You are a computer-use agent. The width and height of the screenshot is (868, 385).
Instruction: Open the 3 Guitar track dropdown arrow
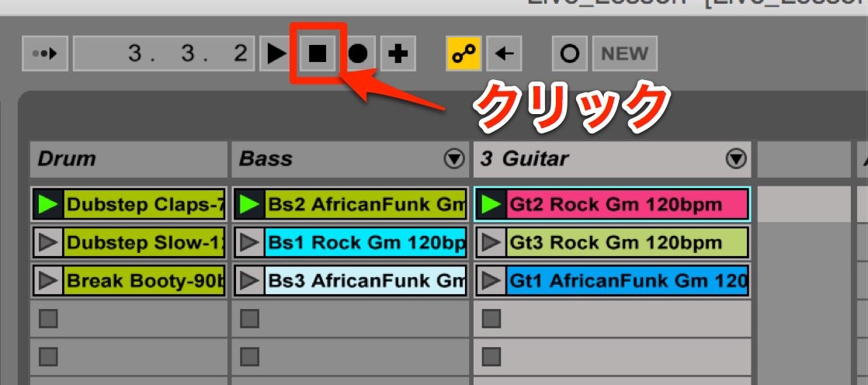tap(736, 159)
